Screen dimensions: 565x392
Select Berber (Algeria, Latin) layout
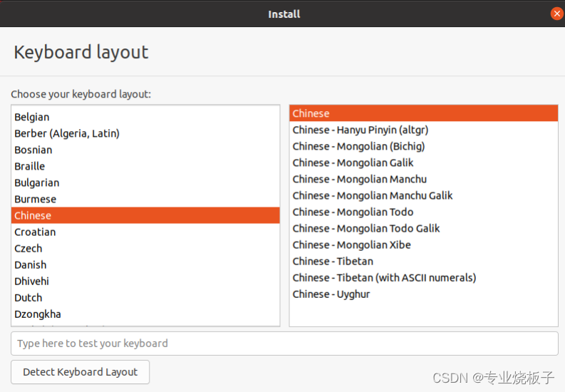coord(145,134)
